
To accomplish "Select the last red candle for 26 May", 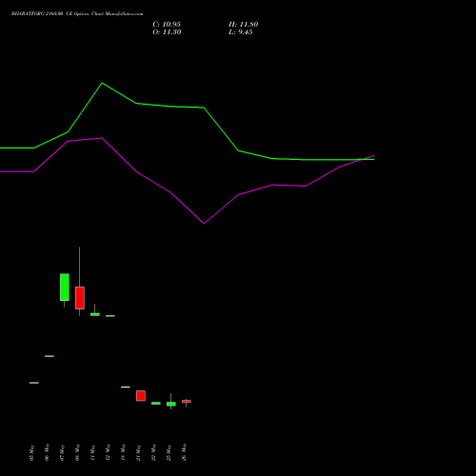I will [187, 402].
